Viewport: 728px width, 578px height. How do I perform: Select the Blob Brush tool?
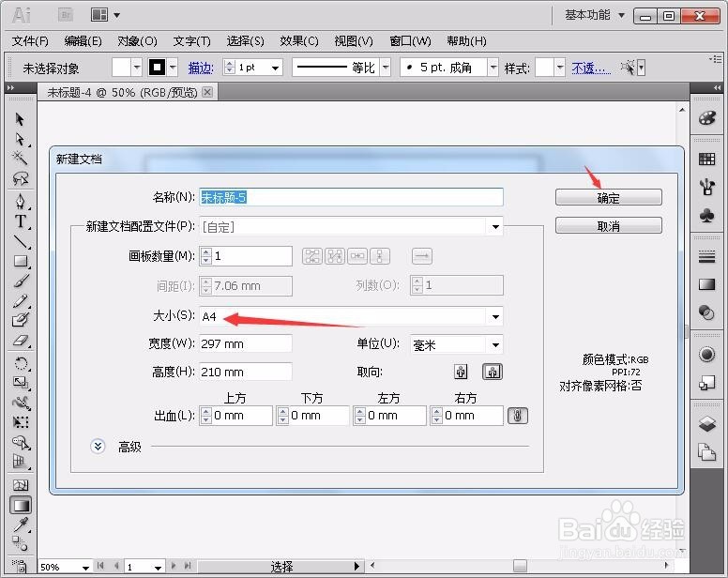[20, 320]
